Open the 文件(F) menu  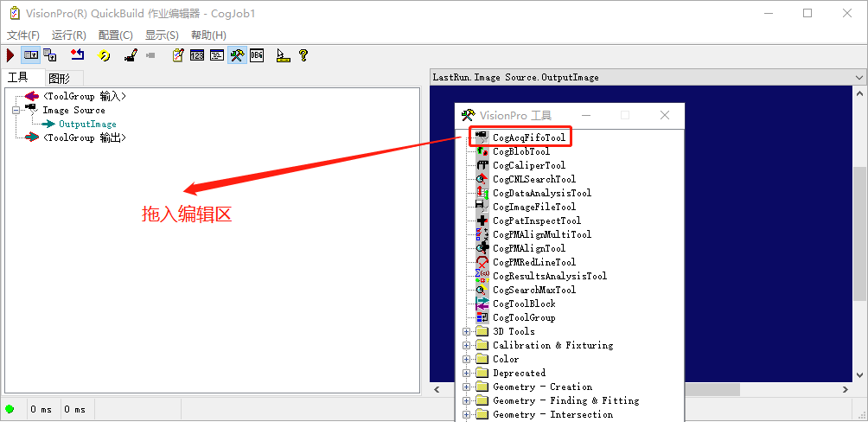point(23,35)
